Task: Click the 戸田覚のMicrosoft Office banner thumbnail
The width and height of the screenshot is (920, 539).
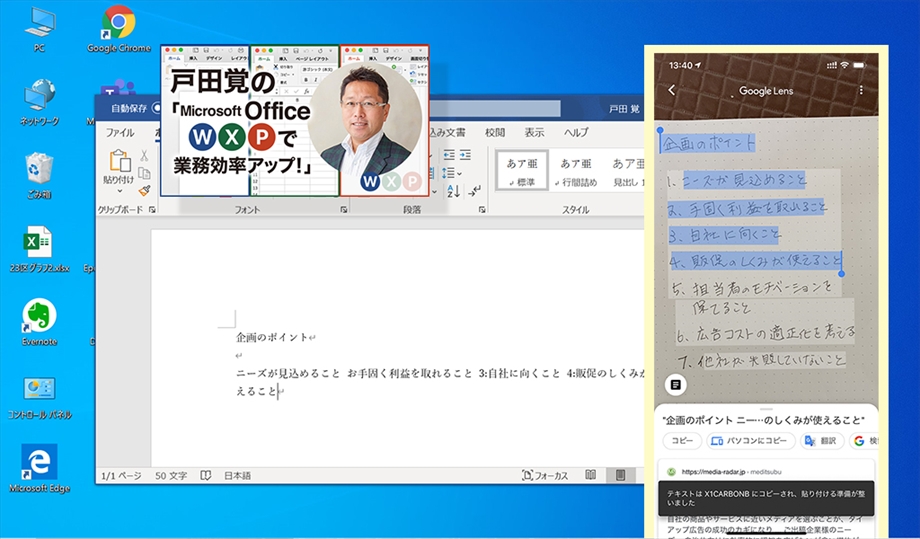Action: tap(295, 121)
